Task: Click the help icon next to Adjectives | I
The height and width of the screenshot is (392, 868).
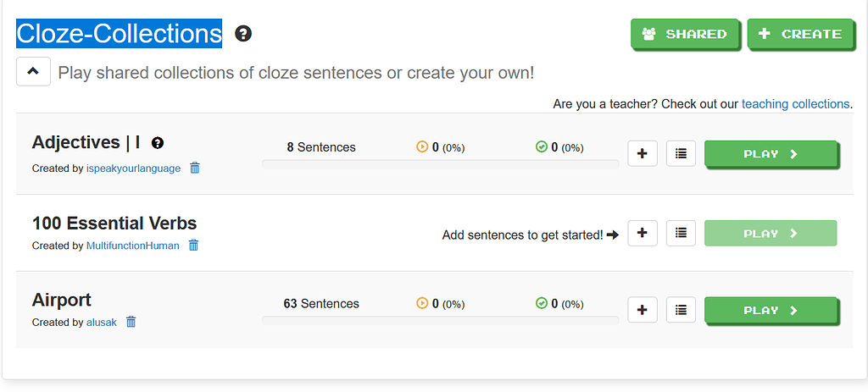Action: pos(158,143)
